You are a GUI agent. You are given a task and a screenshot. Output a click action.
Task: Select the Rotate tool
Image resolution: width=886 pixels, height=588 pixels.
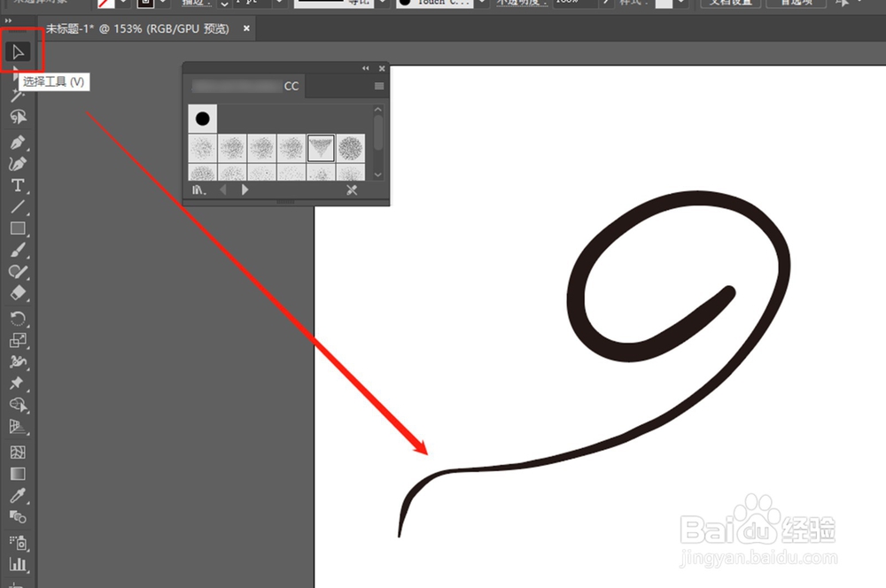point(18,319)
